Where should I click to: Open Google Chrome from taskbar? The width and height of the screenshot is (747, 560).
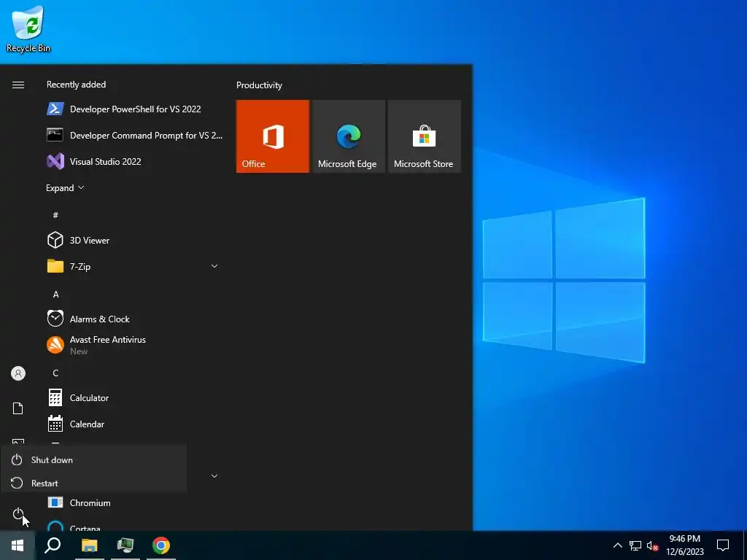coord(161,545)
